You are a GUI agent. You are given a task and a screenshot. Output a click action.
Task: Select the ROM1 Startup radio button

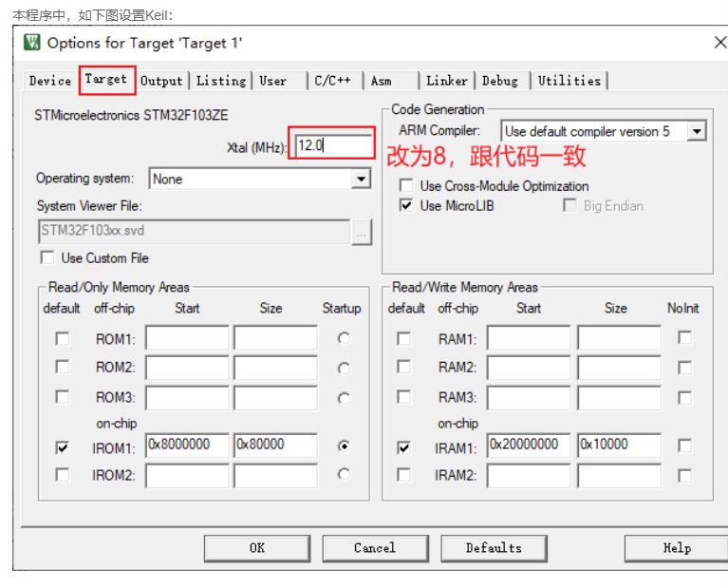(344, 338)
